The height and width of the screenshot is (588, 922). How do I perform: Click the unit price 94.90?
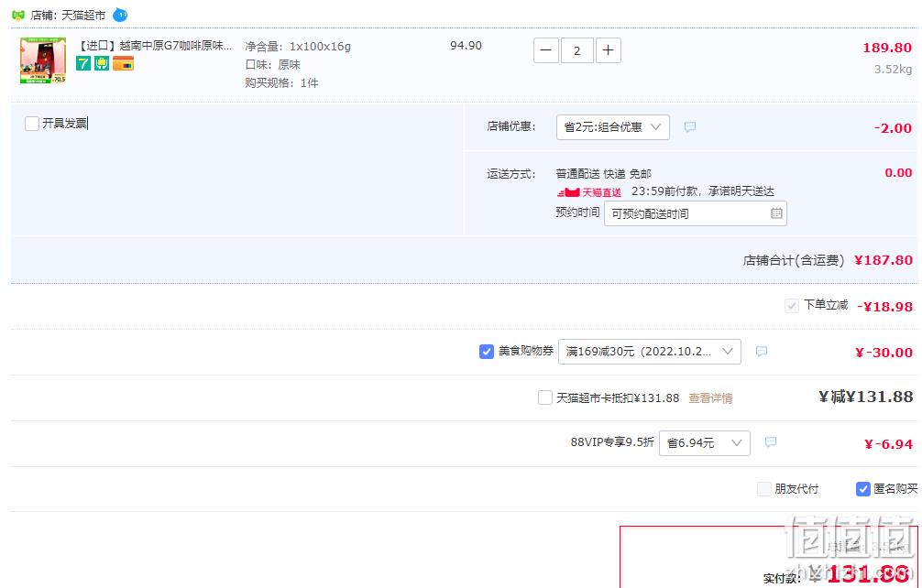click(466, 46)
